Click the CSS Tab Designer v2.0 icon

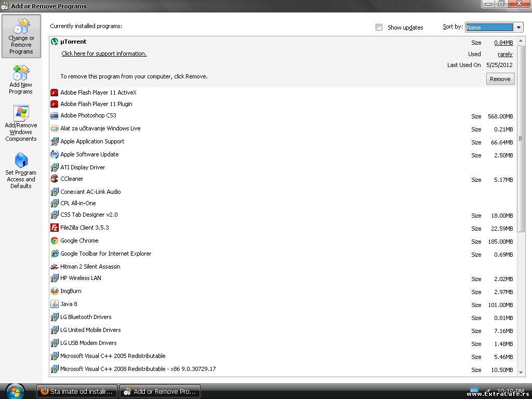click(x=54, y=215)
